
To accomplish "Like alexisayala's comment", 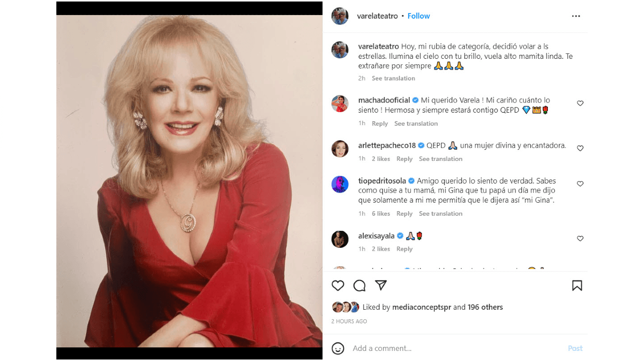I will coord(580,238).
